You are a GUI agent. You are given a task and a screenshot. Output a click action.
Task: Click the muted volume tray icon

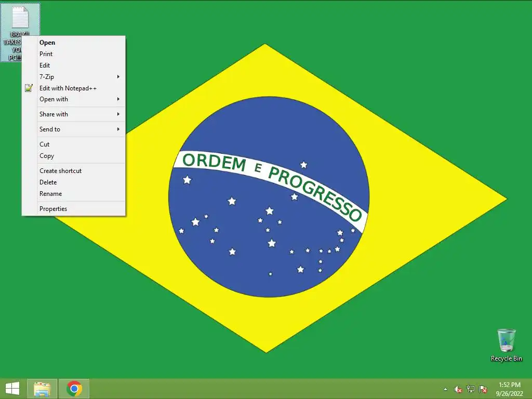point(458,389)
